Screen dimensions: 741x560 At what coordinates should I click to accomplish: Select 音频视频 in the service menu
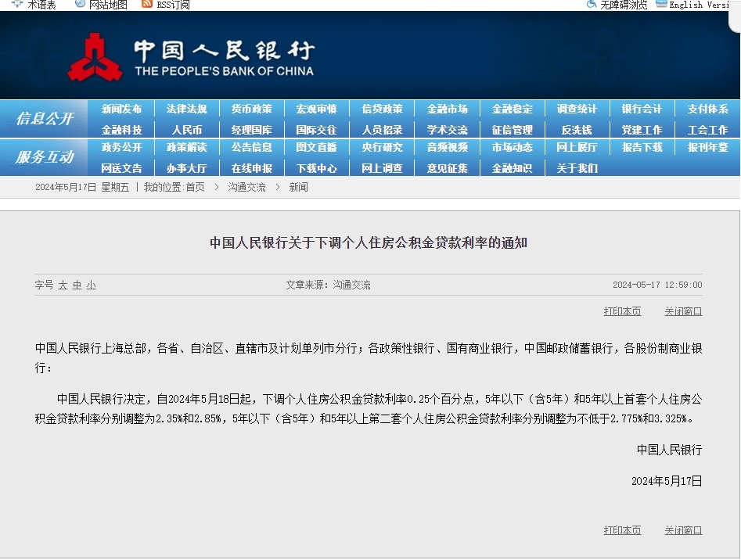447,147
